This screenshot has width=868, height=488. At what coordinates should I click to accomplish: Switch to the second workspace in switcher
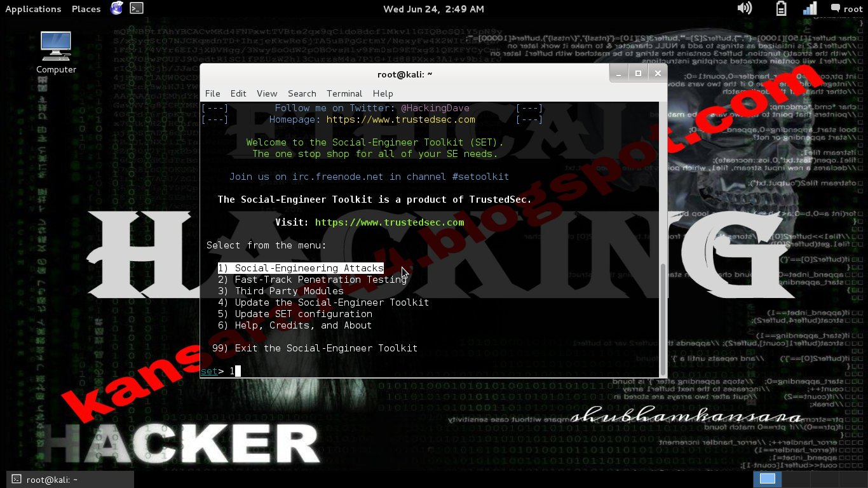(797, 479)
